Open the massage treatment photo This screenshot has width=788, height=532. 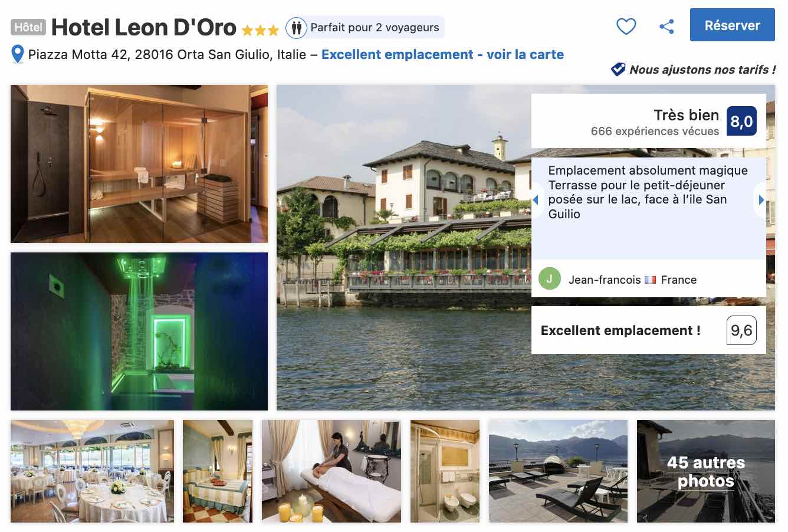coord(331,471)
